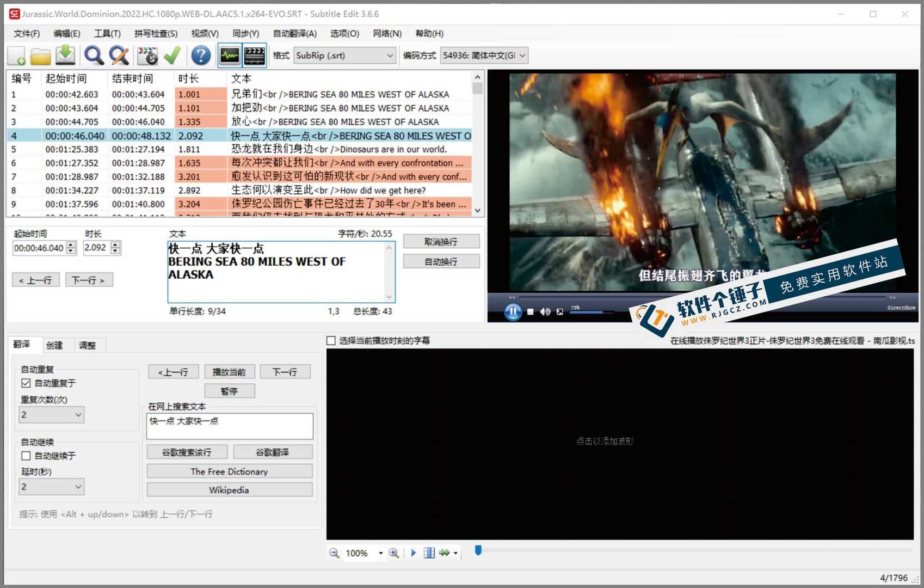
Task: Click the subtitle text edit box
Action: pyautogui.click(x=281, y=272)
